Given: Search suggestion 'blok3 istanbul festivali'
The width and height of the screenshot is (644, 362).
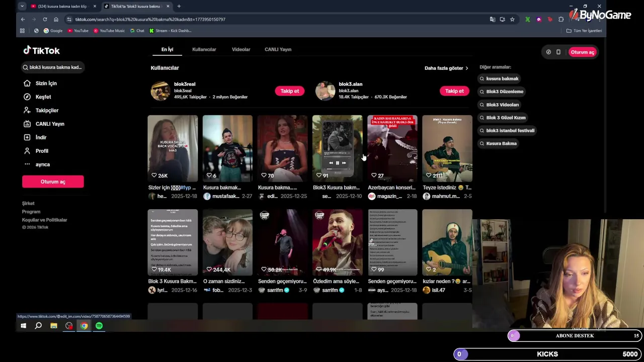Looking at the screenshot, I should pyautogui.click(x=507, y=130).
